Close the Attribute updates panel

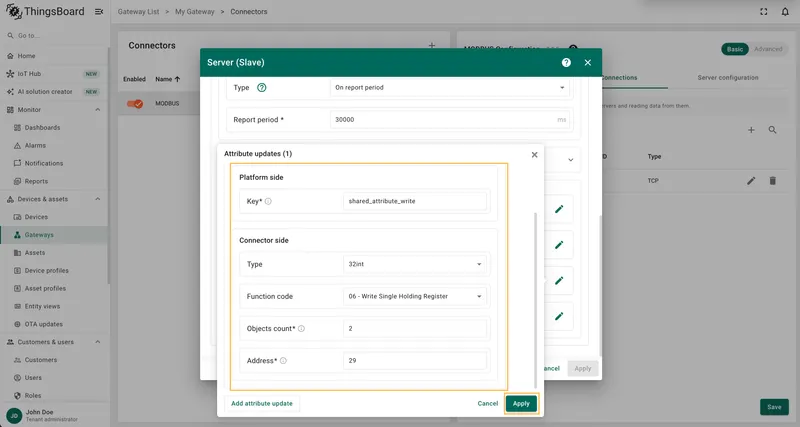534,155
